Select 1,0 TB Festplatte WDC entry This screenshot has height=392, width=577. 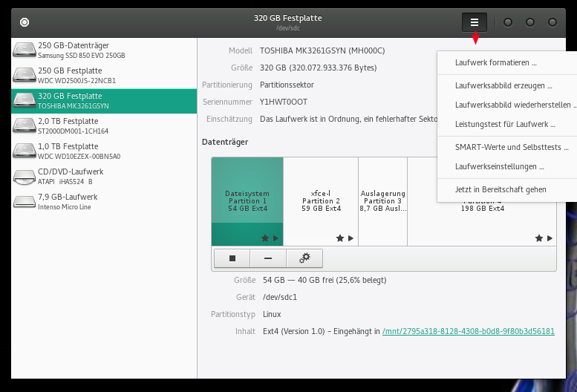click(x=104, y=151)
